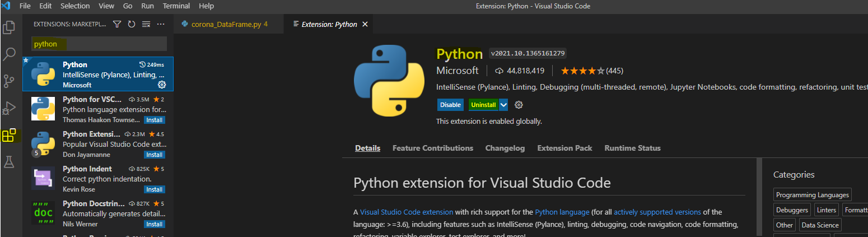Click the Programming Languages category tag
This screenshot has width=868, height=237.
pyautogui.click(x=813, y=195)
